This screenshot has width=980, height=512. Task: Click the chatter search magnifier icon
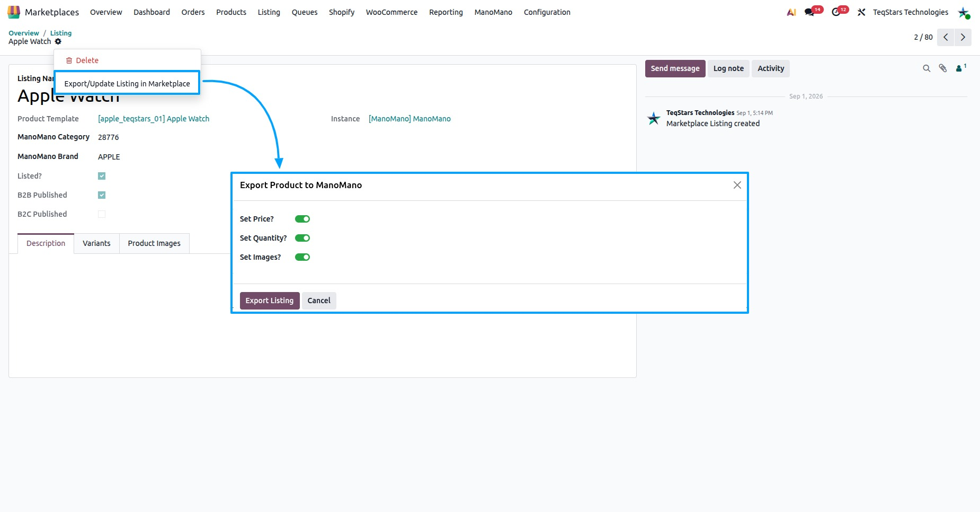926,68
